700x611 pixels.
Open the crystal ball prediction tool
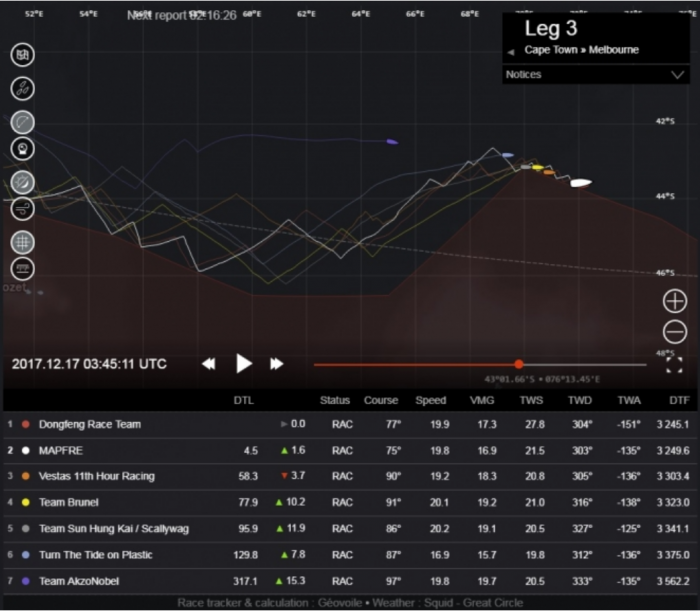(x=22, y=149)
